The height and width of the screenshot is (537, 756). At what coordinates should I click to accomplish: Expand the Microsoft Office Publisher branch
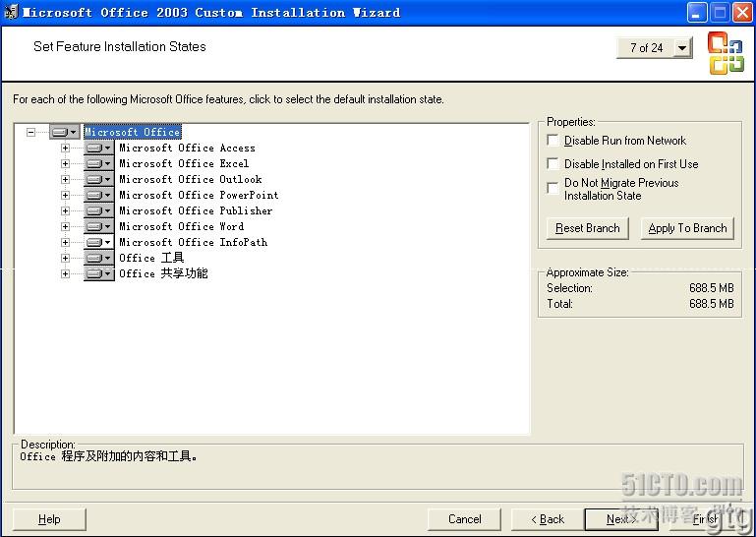point(65,210)
